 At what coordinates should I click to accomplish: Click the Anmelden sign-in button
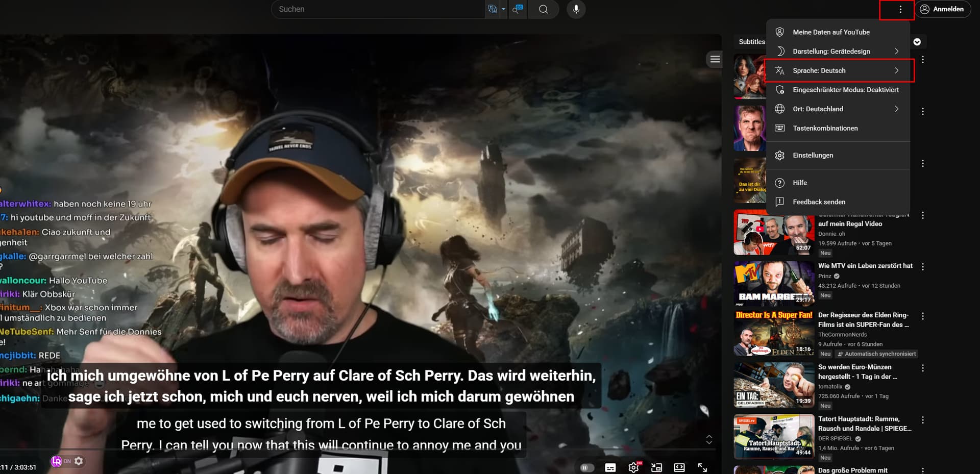[x=942, y=9]
